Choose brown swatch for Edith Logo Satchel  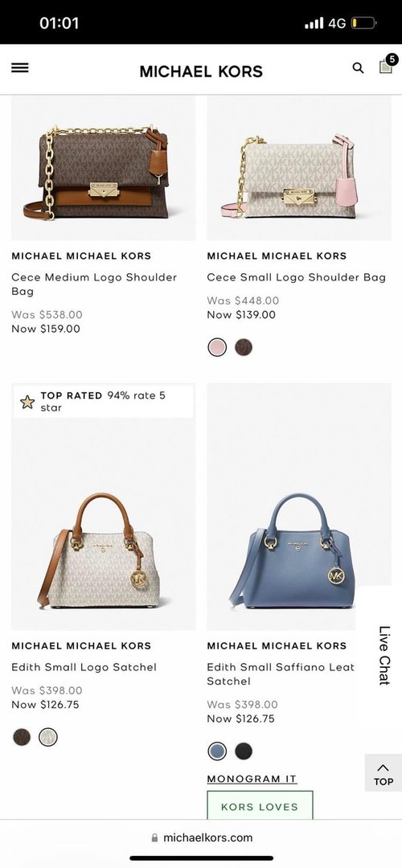pos(22,737)
